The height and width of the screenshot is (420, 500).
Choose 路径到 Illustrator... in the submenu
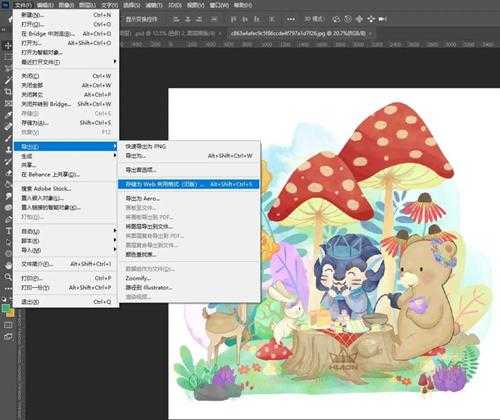pyautogui.click(x=189, y=287)
